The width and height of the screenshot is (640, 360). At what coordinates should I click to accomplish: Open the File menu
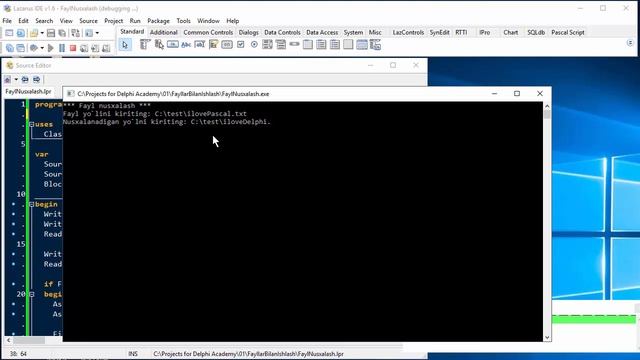7,21
